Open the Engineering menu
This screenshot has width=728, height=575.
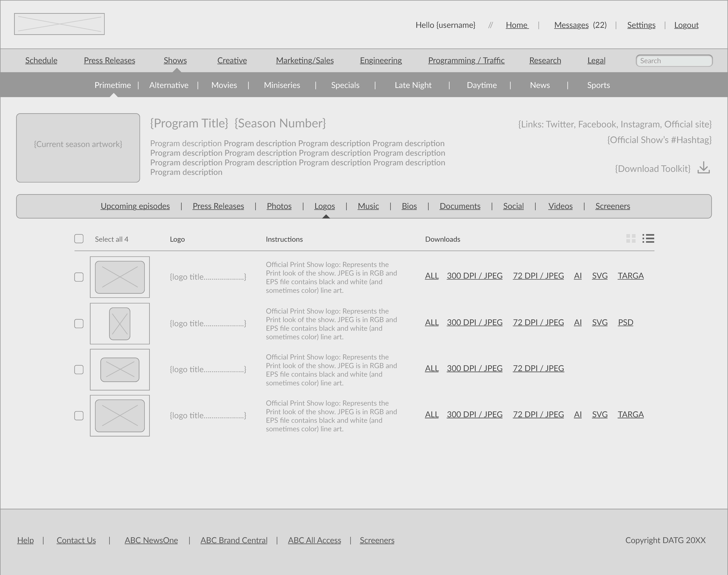coord(381,61)
